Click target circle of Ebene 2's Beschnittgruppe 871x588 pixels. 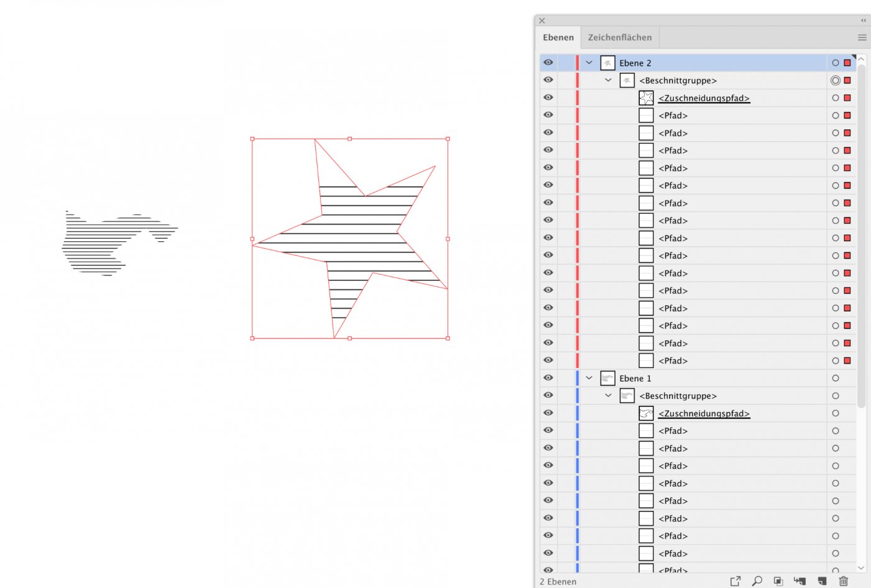click(x=836, y=80)
